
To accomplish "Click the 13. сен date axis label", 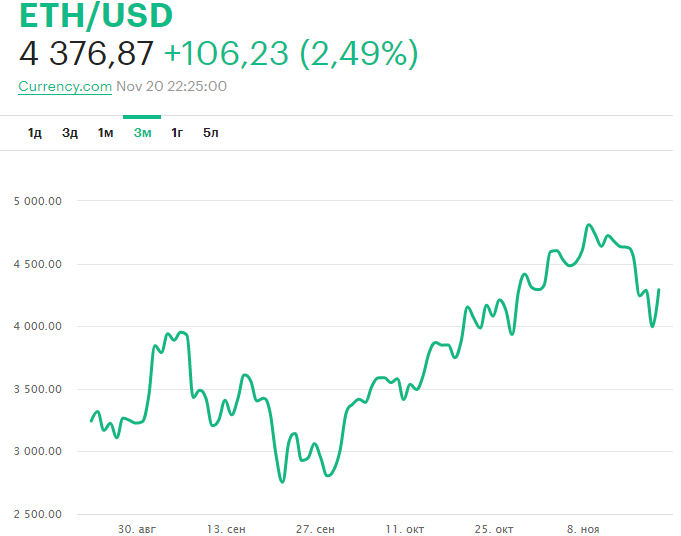I will coord(226,528).
